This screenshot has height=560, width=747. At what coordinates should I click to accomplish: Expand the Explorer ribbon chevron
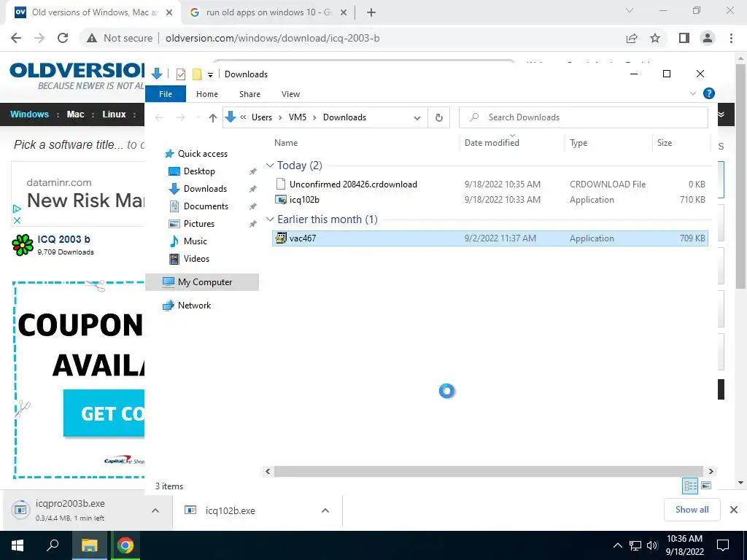click(x=693, y=93)
